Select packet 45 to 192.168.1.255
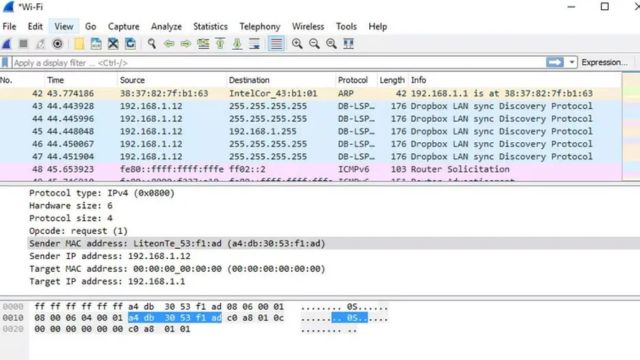 311,131
